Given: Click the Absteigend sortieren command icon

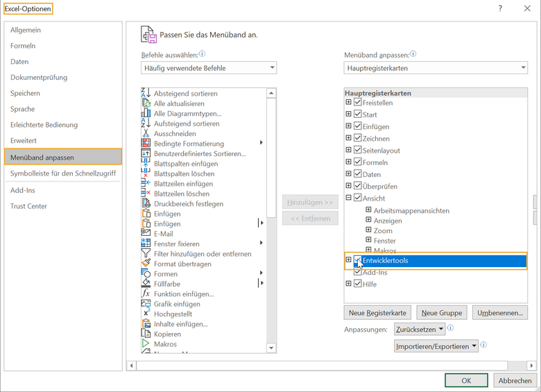Looking at the screenshot, I should (146, 93).
